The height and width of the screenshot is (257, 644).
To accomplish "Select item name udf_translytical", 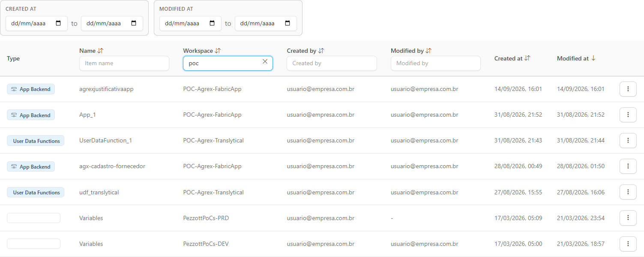I will tap(99, 192).
